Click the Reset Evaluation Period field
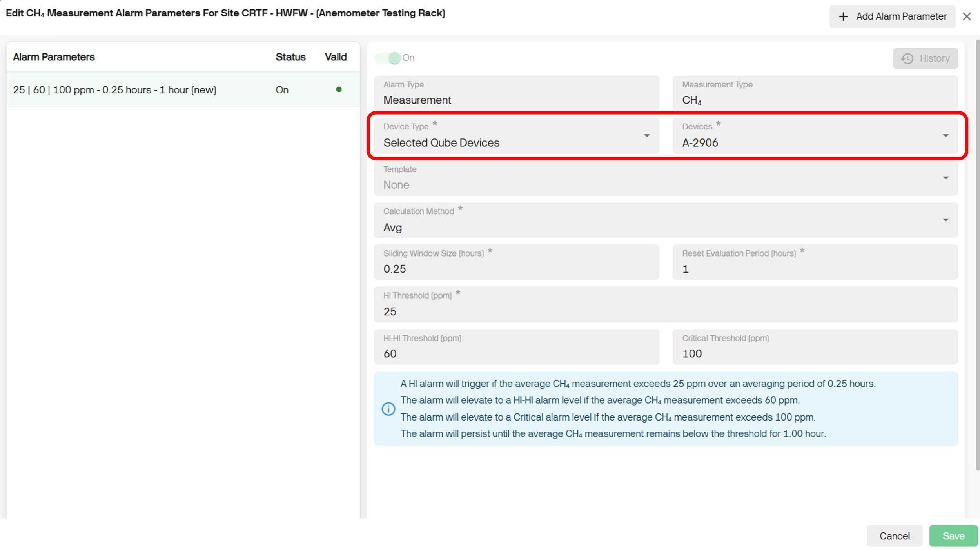This screenshot has height=550, width=980. (x=815, y=269)
